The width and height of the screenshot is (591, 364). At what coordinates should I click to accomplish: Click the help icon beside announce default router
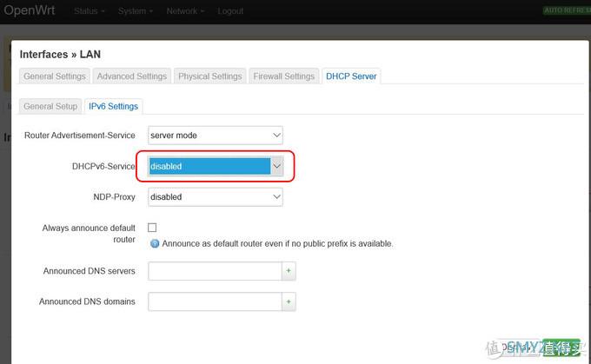click(155, 244)
